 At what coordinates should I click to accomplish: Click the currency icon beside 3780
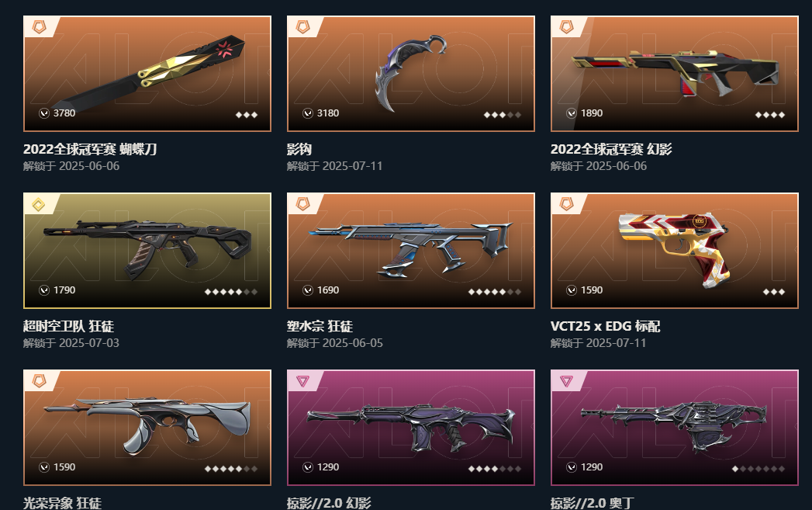pos(44,113)
